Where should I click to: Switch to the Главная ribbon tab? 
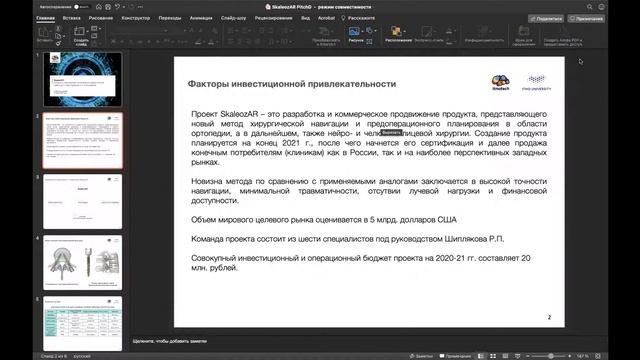(45, 18)
